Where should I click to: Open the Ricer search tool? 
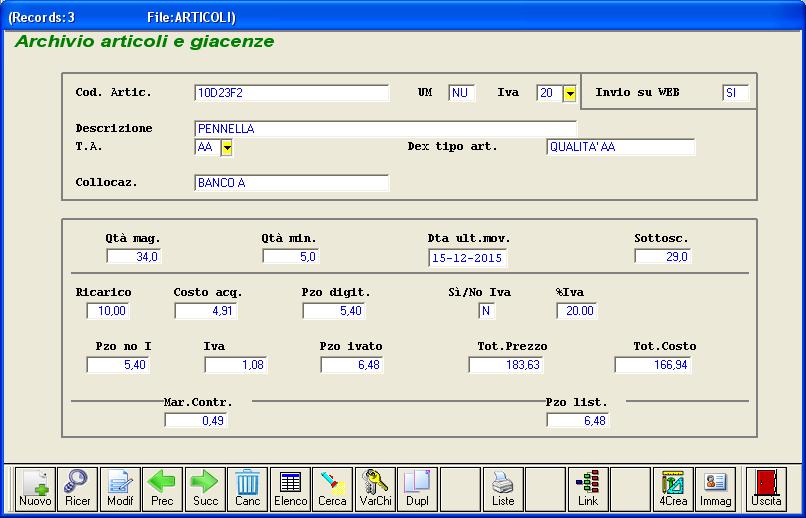tap(78, 488)
